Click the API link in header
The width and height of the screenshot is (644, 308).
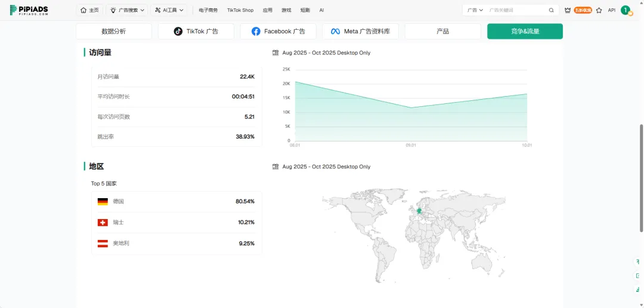point(611,10)
